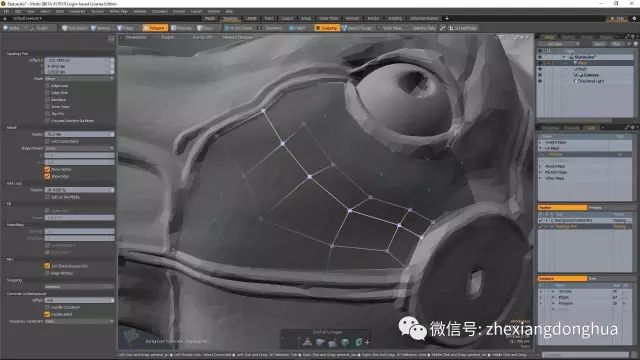
Task: Click the Perspective viewport label
Action: (x=136, y=38)
